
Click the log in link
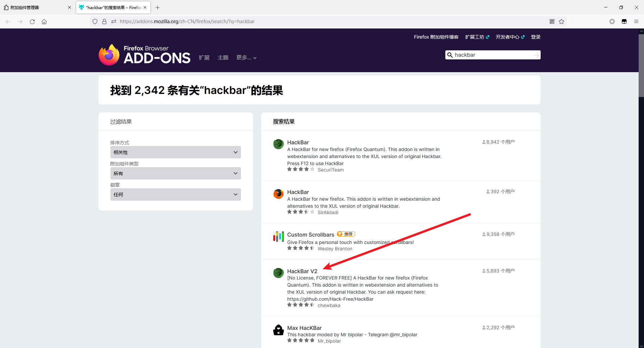(536, 37)
